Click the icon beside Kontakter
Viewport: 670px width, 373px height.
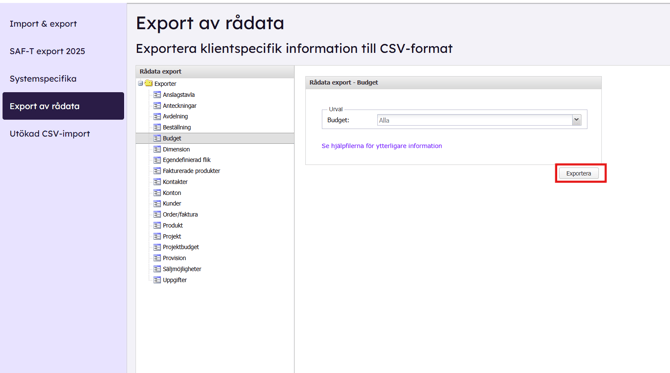157,182
